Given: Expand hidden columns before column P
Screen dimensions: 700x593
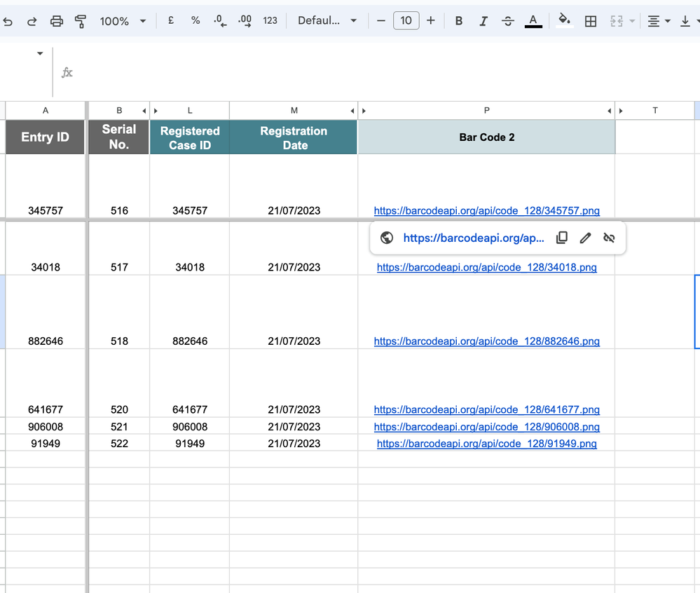Looking at the screenshot, I should coord(364,111).
